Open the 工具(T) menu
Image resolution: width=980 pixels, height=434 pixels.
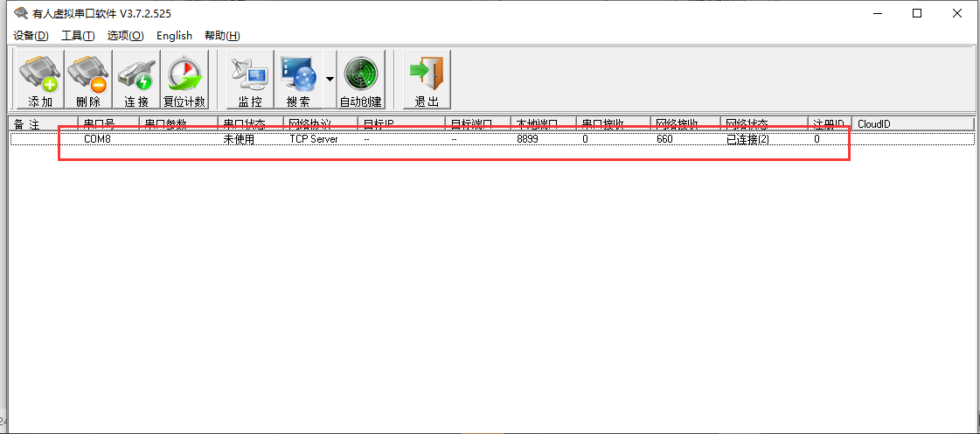click(78, 36)
